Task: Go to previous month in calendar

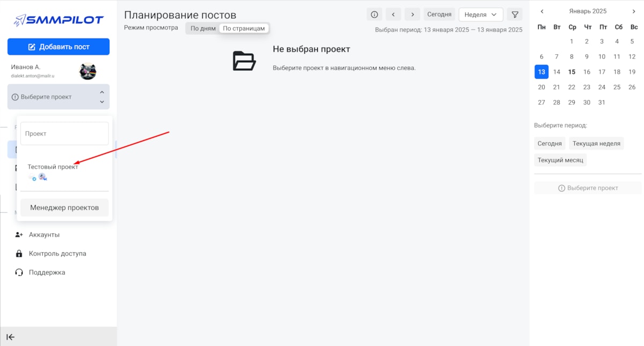Action: pos(542,11)
